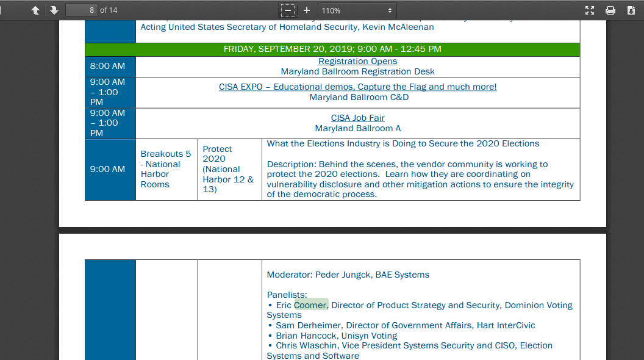Zoom out with the minus button
The height and width of the screenshot is (360, 644).
tap(287, 10)
